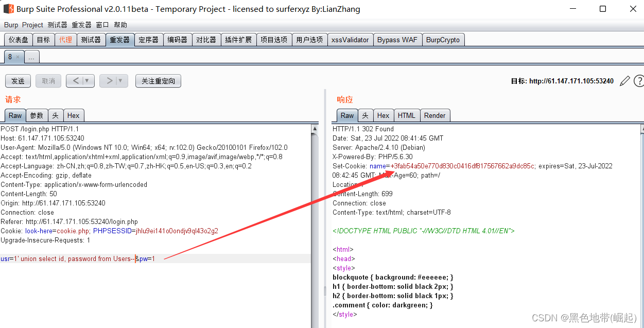Switch to the 定序器 sequencer tab
Image resolution: width=644 pixels, height=328 pixels.
pos(149,40)
